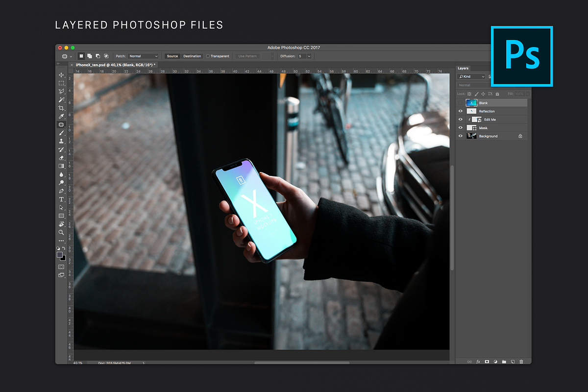The height and width of the screenshot is (392, 588).
Task: Toggle lock image pixels
Action: click(x=476, y=94)
